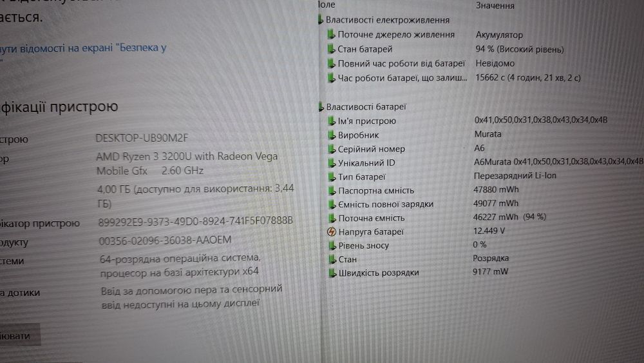The width and height of the screenshot is (644, 363).
Task: Click the icon next to 'Унікальний ID'
Action: (332, 162)
